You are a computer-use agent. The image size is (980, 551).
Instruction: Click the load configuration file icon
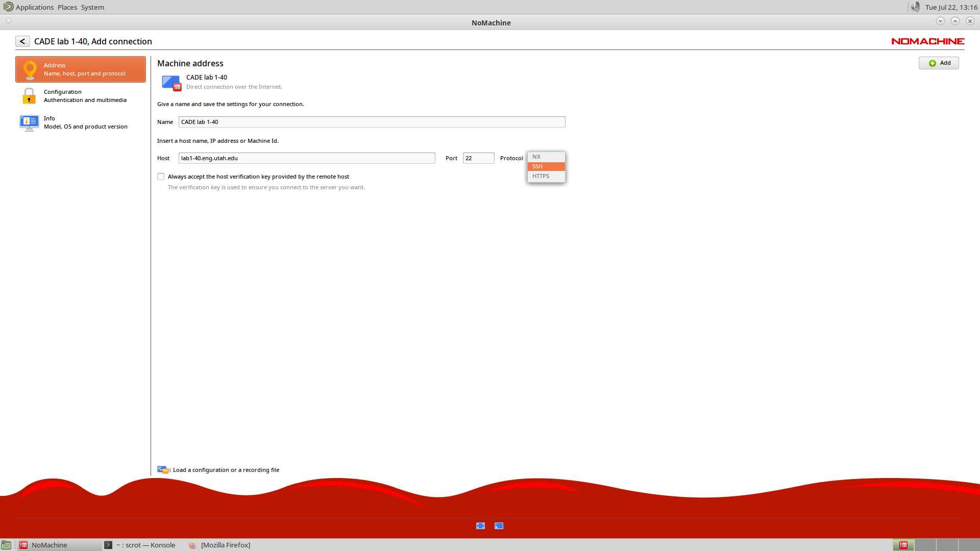pos(164,470)
